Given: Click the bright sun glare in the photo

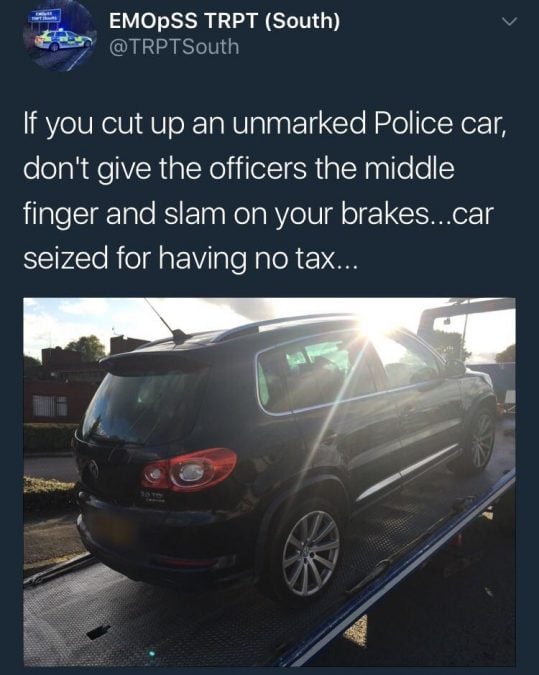Looking at the screenshot, I should tap(380, 321).
